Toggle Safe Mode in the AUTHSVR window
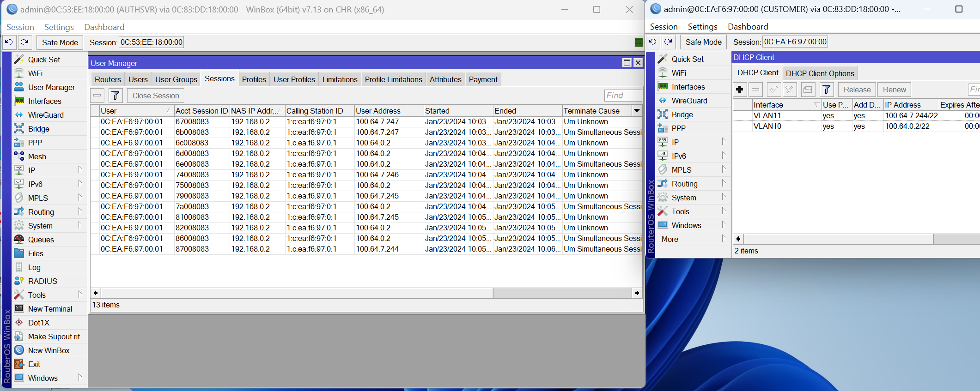Image resolution: width=980 pixels, height=391 pixels. pyautogui.click(x=60, y=42)
